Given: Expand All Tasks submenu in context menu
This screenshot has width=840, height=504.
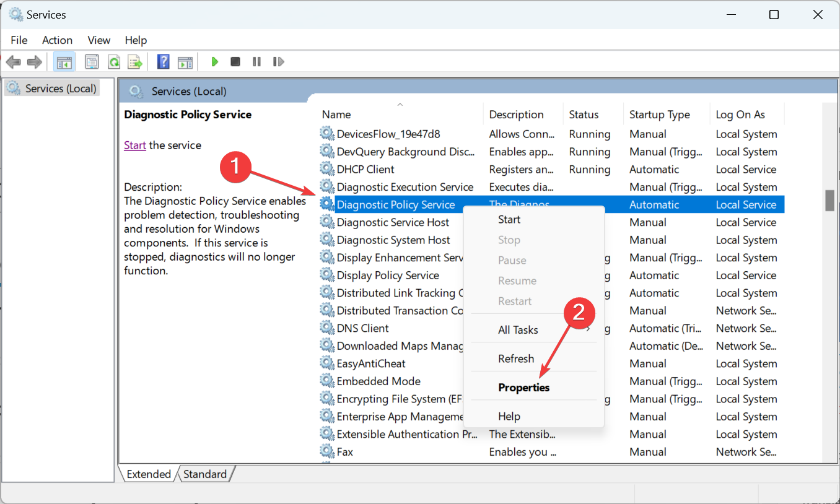Looking at the screenshot, I should tap(533, 330).
